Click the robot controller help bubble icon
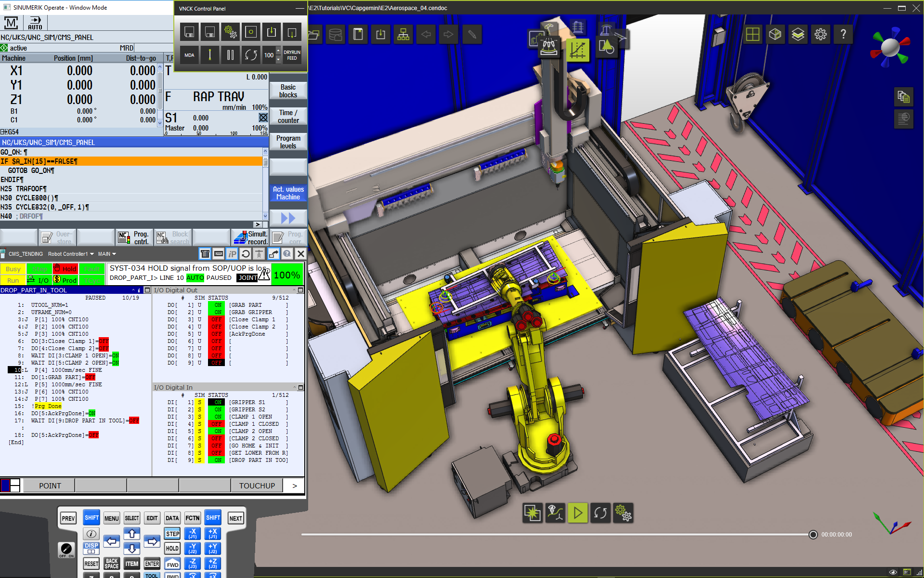 [x=287, y=254]
